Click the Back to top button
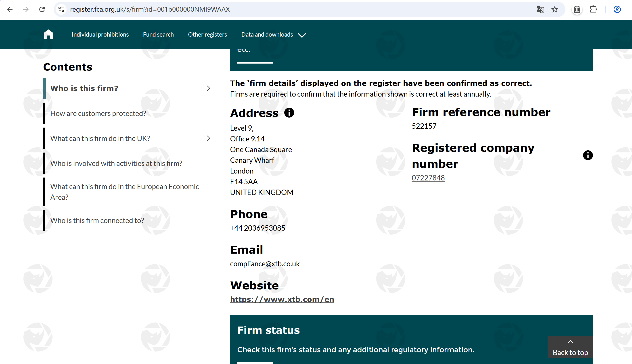The image size is (632, 364). point(570,347)
